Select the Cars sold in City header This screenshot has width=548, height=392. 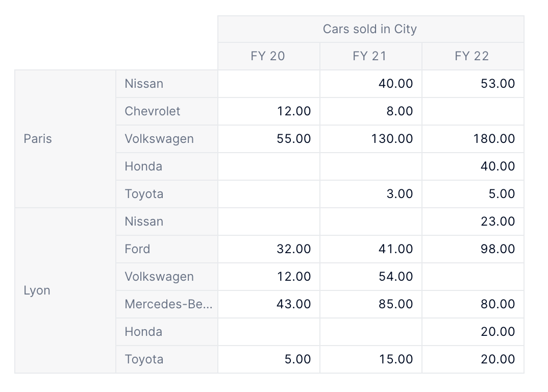pyautogui.click(x=370, y=29)
